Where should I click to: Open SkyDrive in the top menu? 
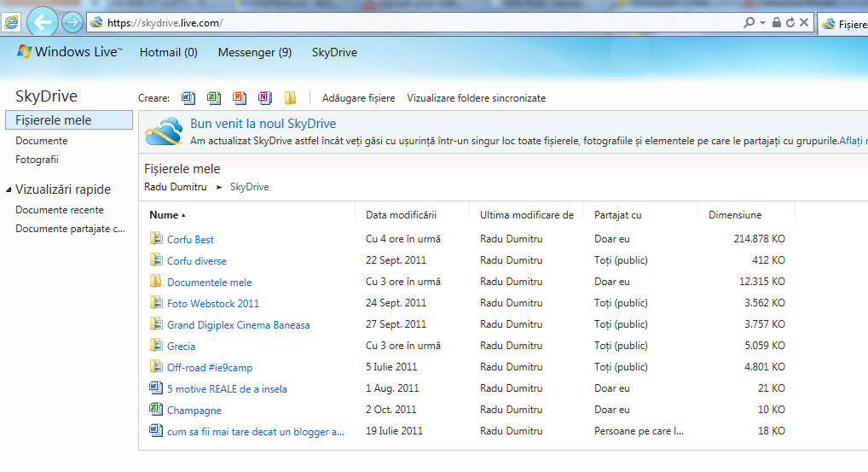click(x=334, y=52)
